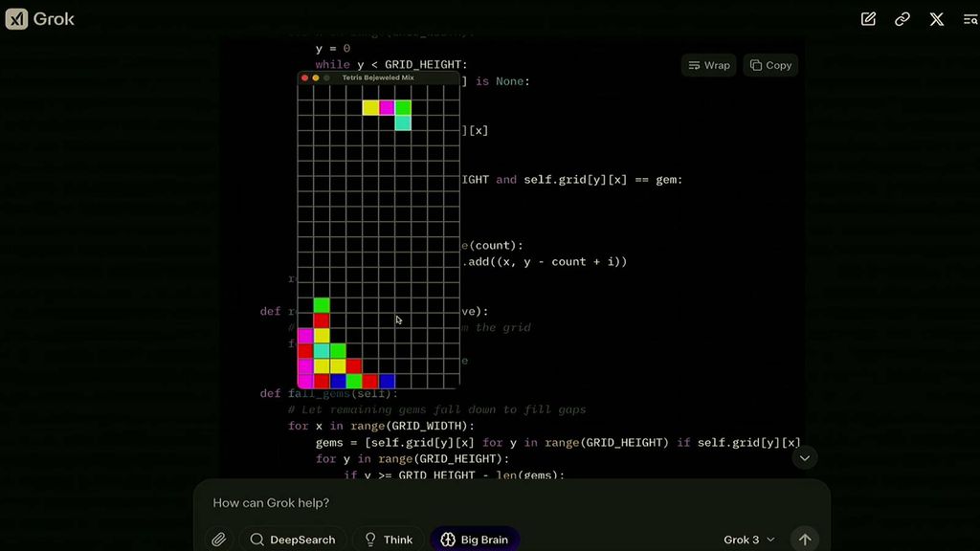Open the post on X icon
The height and width of the screenshot is (551, 980).
pyautogui.click(x=936, y=18)
